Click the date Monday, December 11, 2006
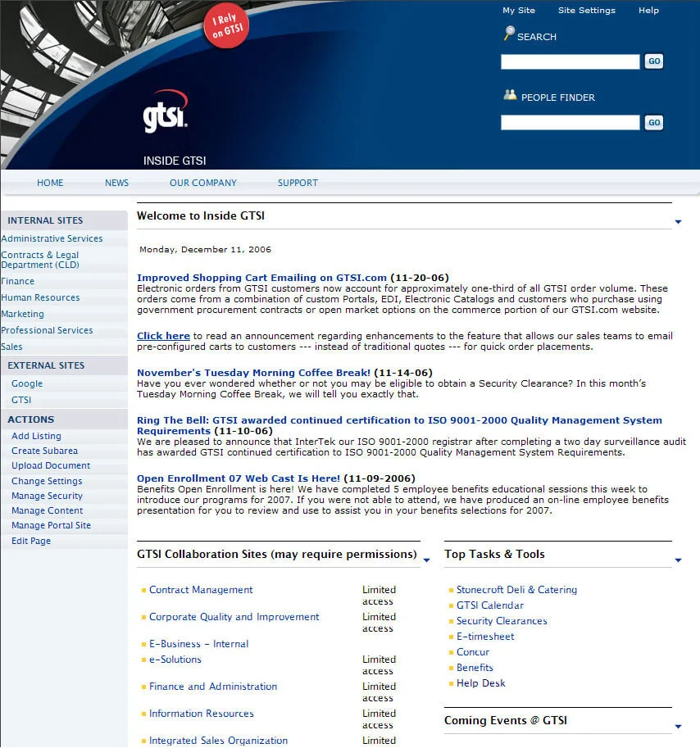This screenshot has height=748, width=700. (205, 250)
